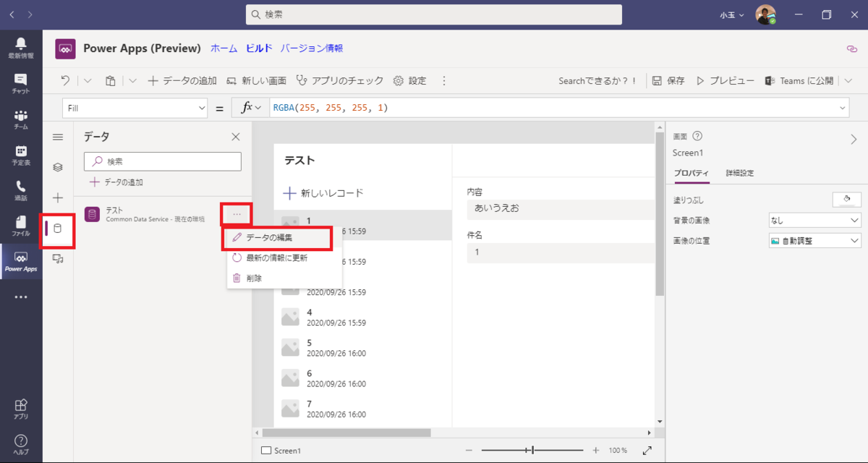Click the zoom out minus button
The height and width of the screenshot is (463, 868).
tap(469, 450)
